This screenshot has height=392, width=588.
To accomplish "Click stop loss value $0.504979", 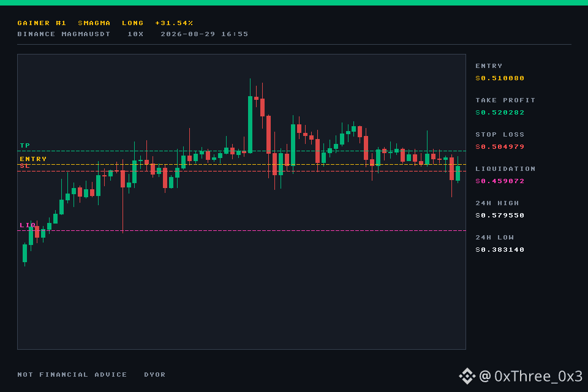I will pos(500,146).
